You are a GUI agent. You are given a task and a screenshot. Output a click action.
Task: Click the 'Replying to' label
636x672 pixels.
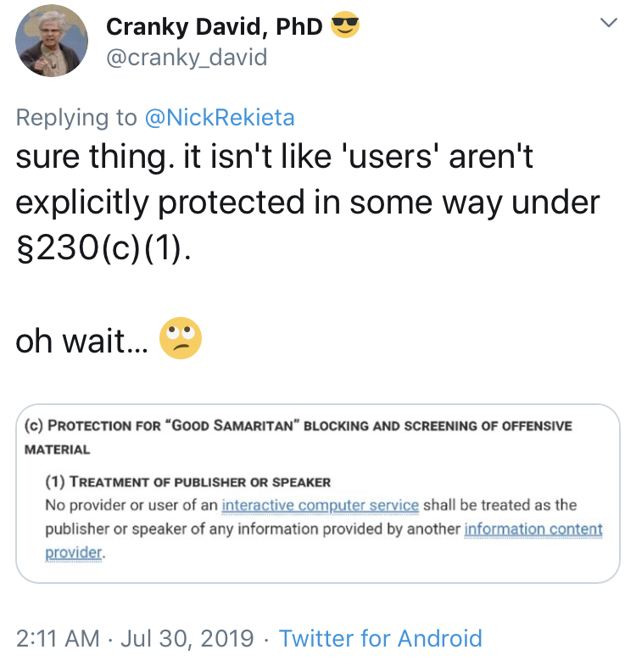tap(76, 118)
